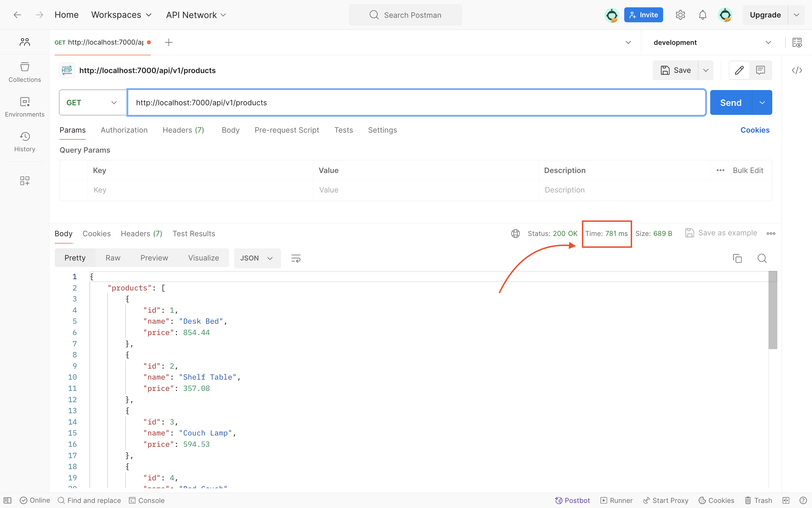Screen dimensions: 812x508
Task: Open the response Cookies tab
Action: point(97,233)
